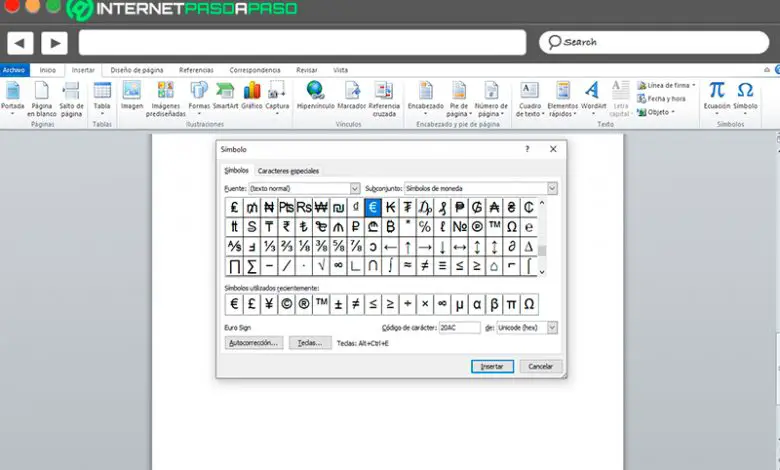The height and width of the screenshot is (470, 780).
Task: Open Autocorrección settings
Action: [x=254, y=343]
